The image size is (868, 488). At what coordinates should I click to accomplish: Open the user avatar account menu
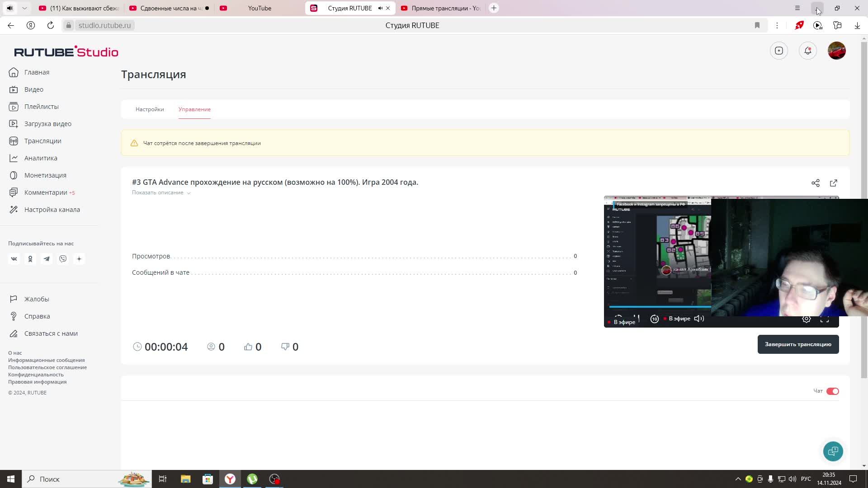pos(836,51)
